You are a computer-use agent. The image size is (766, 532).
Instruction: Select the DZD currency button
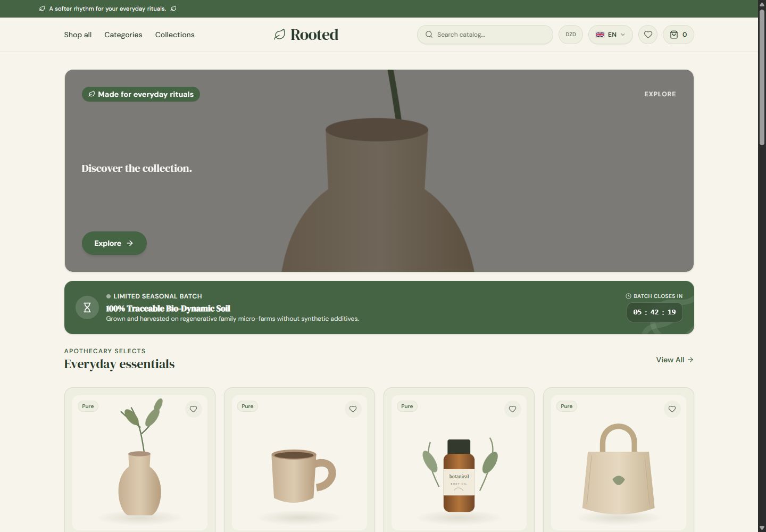(x=571, y=35)
